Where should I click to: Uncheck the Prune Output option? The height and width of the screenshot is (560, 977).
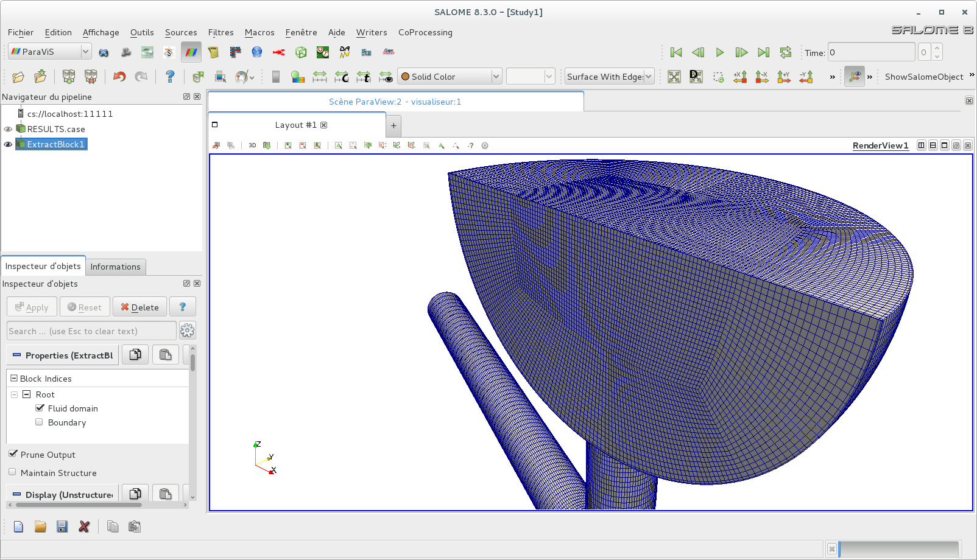(13, 453)
